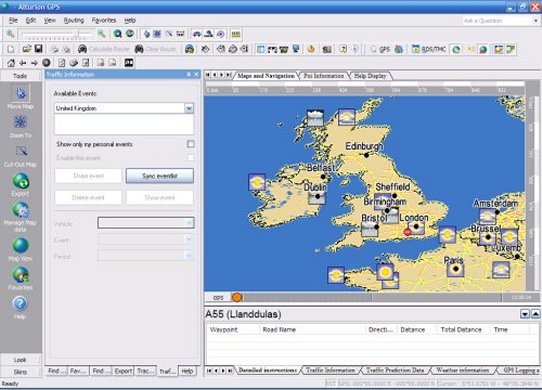Switch to Maps and Navigation tab

tap(266, 76)
